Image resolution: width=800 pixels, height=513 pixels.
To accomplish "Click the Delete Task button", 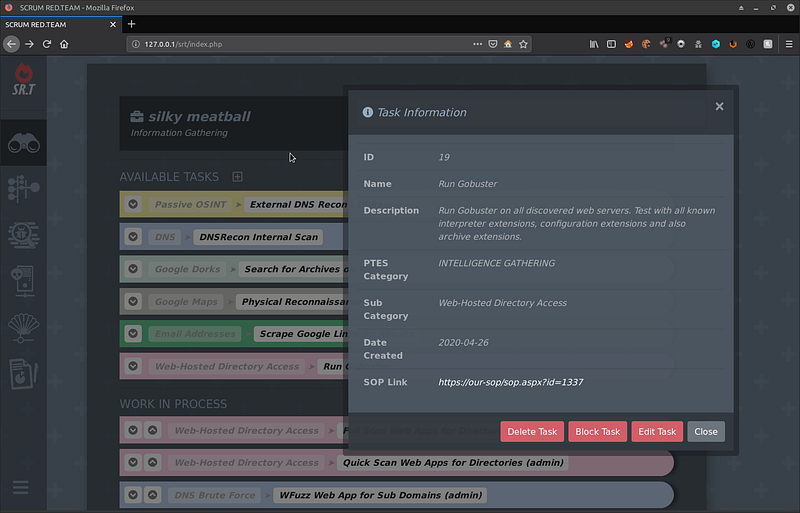I will point(532,432).
